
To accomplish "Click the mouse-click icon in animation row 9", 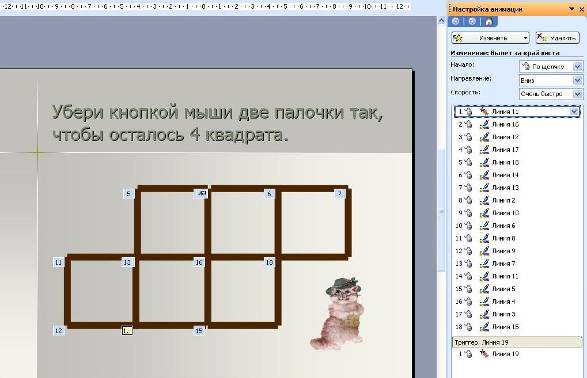I will [x=468, y=213].
